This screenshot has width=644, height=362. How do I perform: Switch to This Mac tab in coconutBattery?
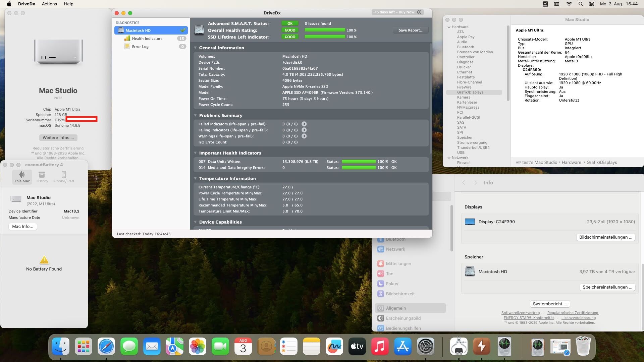coord(22,177)
